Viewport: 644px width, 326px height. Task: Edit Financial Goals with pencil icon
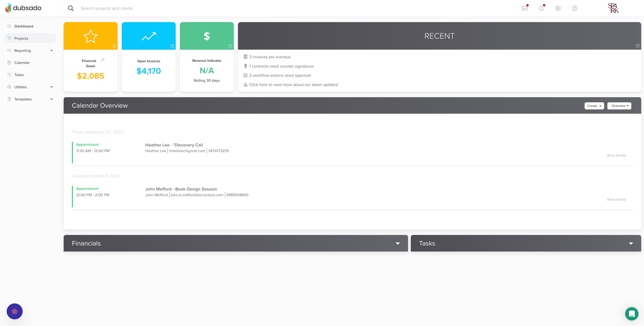tap(103, 60)
